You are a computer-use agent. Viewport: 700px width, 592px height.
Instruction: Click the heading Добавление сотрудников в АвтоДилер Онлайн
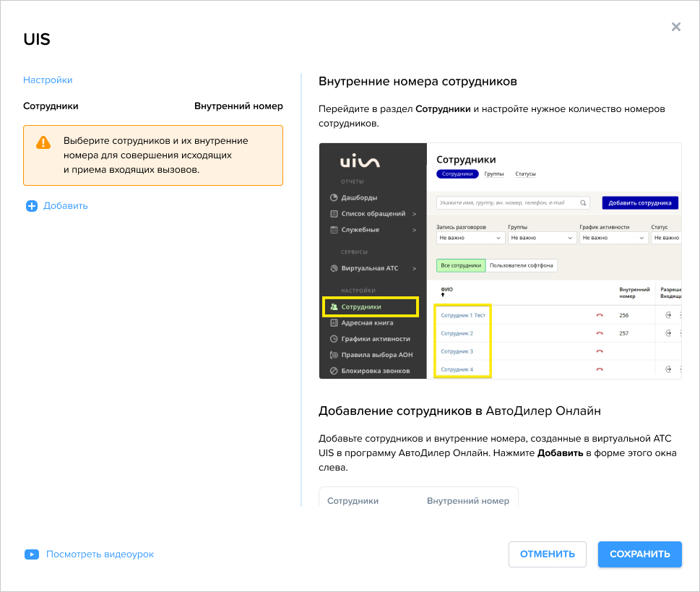pyautogui.click(x=460, y=411)
